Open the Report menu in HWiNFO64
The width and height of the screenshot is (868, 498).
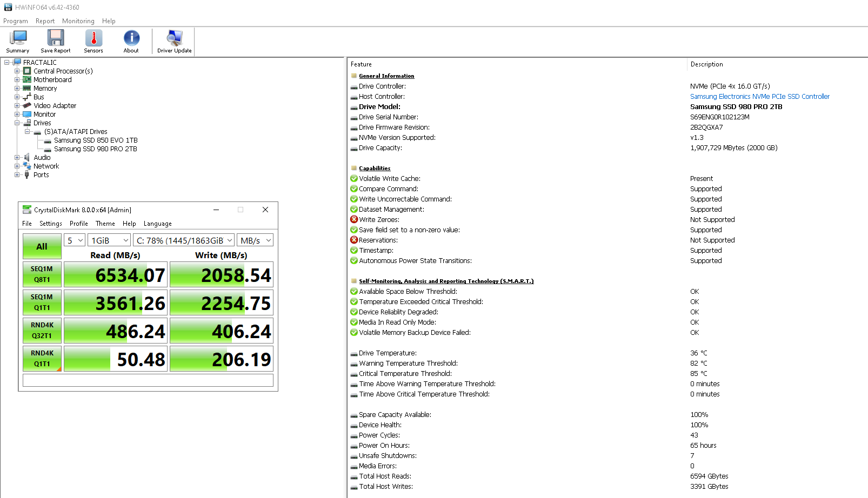(x=45, y=21)
